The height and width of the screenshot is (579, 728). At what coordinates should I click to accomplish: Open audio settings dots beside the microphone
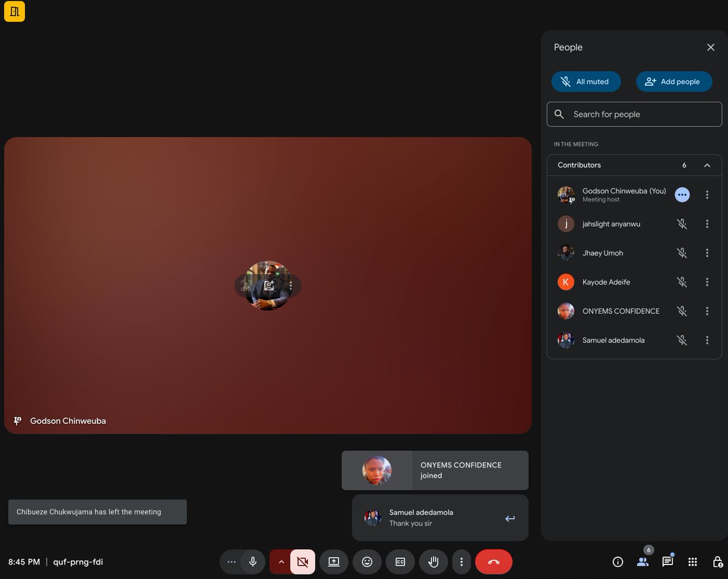pyautogui.click(x=231, y=562)
